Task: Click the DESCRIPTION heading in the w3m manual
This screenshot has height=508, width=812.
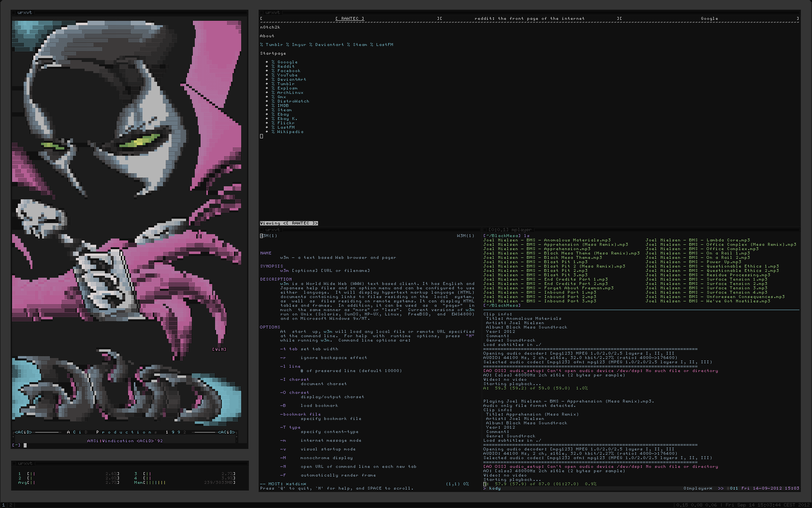Action: pyautogui.click(x=275, y=279)
